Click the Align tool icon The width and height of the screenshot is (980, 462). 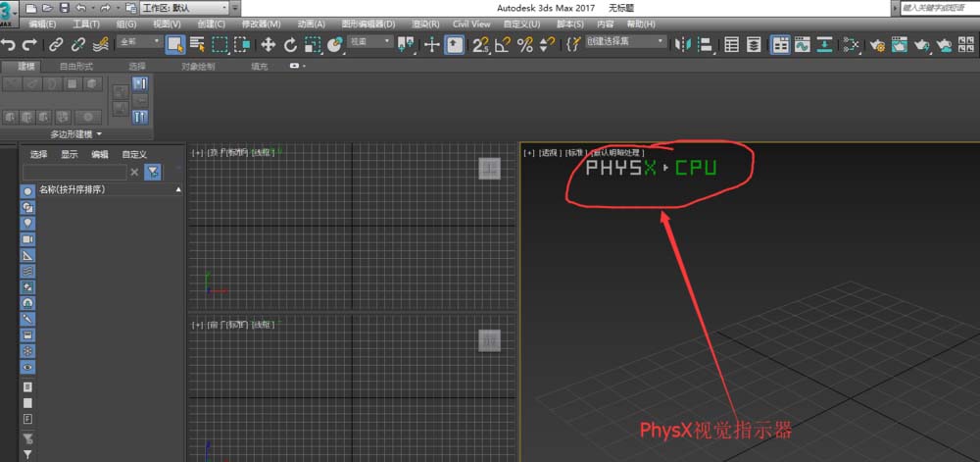coord(707,44)
